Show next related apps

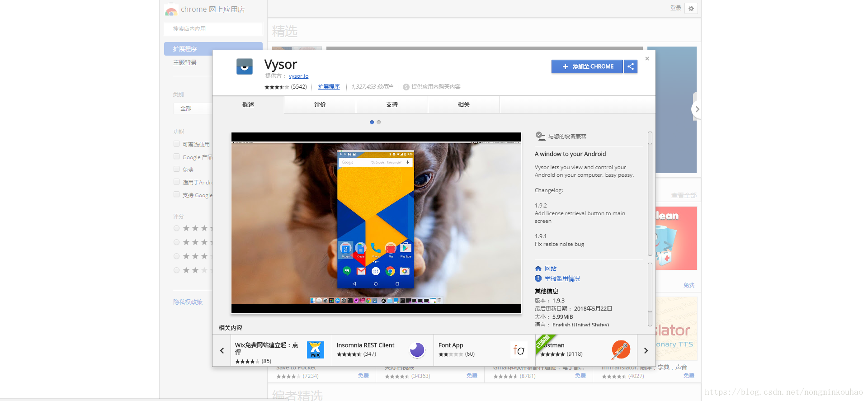[x=646, y=350]
